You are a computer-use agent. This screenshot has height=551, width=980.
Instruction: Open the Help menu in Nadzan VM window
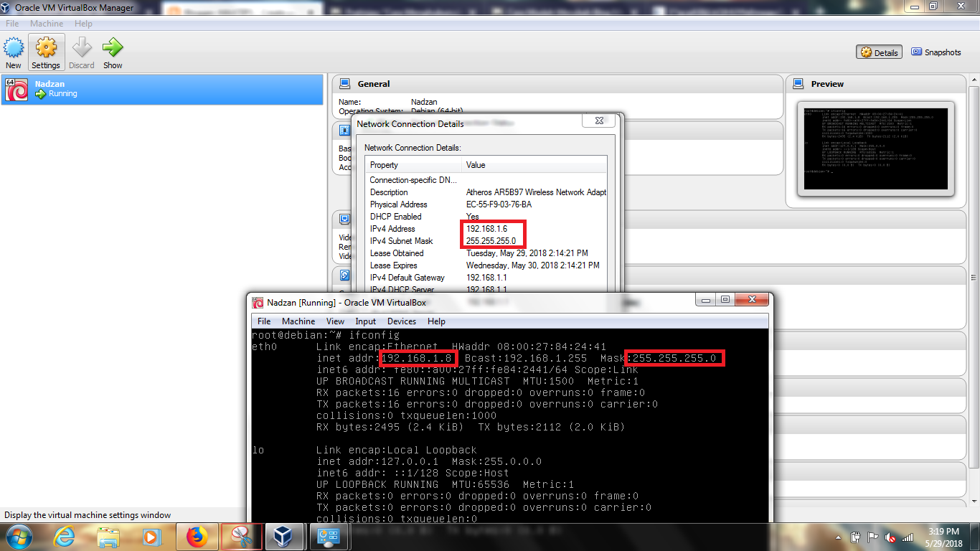436,321
